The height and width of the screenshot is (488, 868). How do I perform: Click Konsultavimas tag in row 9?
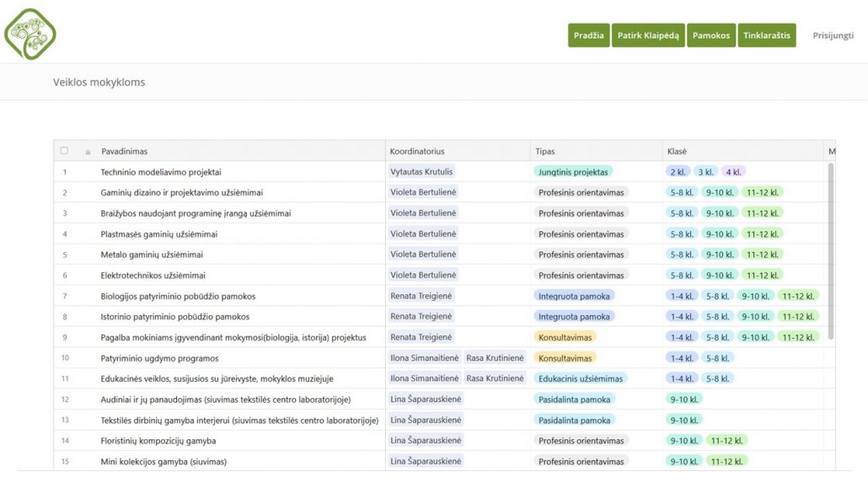coord(565,337)
